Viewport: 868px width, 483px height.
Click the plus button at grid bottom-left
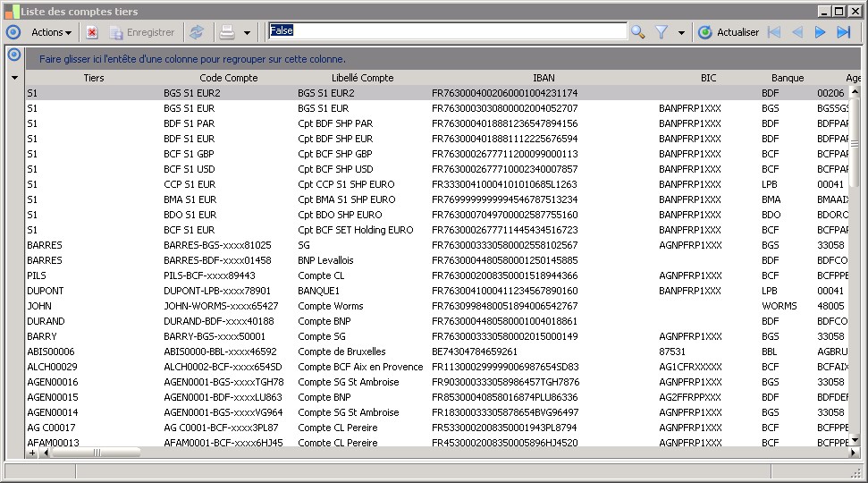[32, 453]
